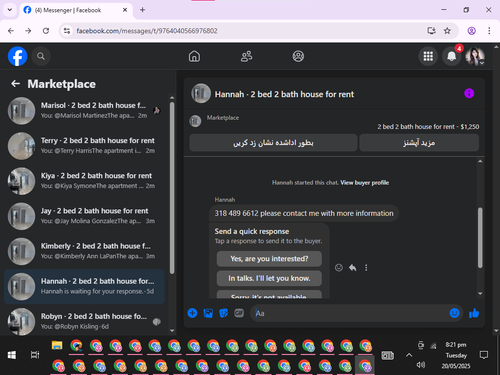Image resolution: width=500 pixels, height=375 pixels.
Task: Click Hannah's phone number message
Action: [304, 213]
